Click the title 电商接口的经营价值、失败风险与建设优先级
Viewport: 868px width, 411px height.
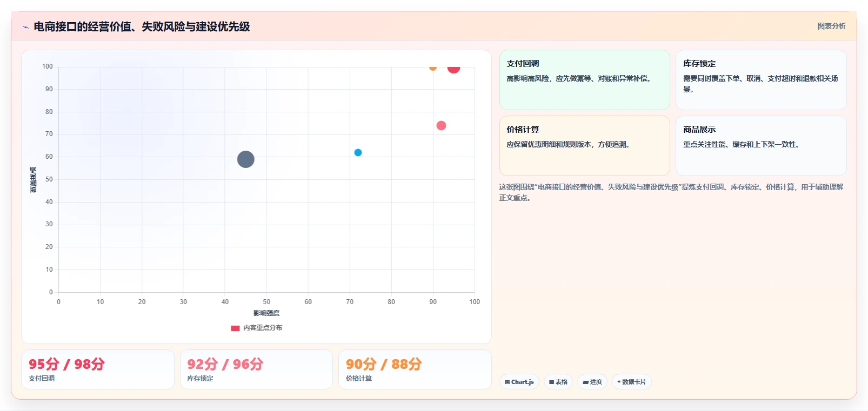[142, 26]
